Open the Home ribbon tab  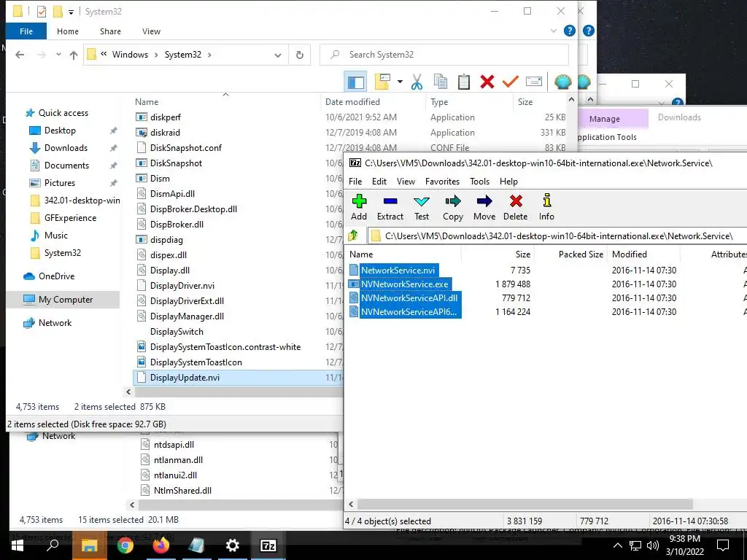coord(68,31)
